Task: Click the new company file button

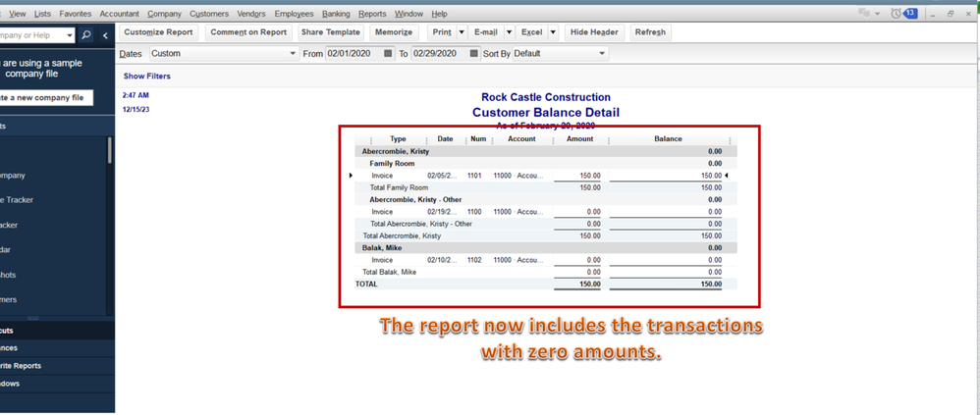Action: click(x=46, y=98)
